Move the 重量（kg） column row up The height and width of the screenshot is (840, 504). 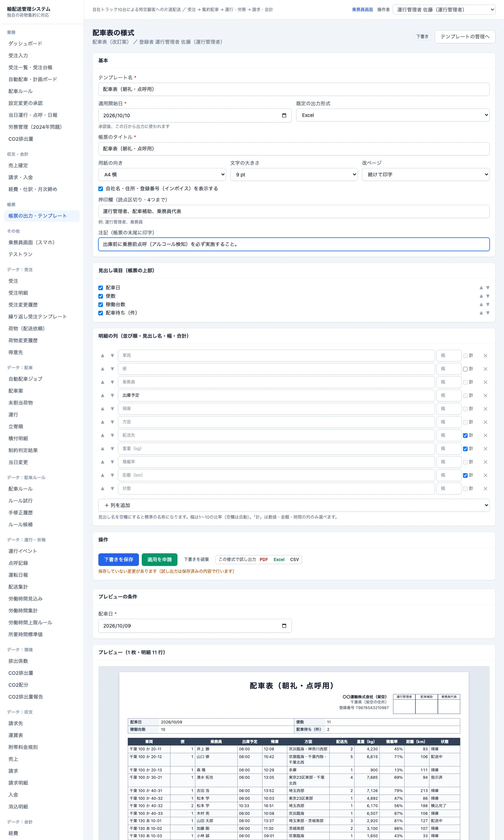[103, 449]
